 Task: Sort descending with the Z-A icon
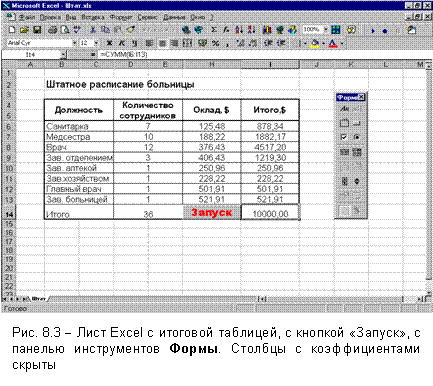(251, 30)
